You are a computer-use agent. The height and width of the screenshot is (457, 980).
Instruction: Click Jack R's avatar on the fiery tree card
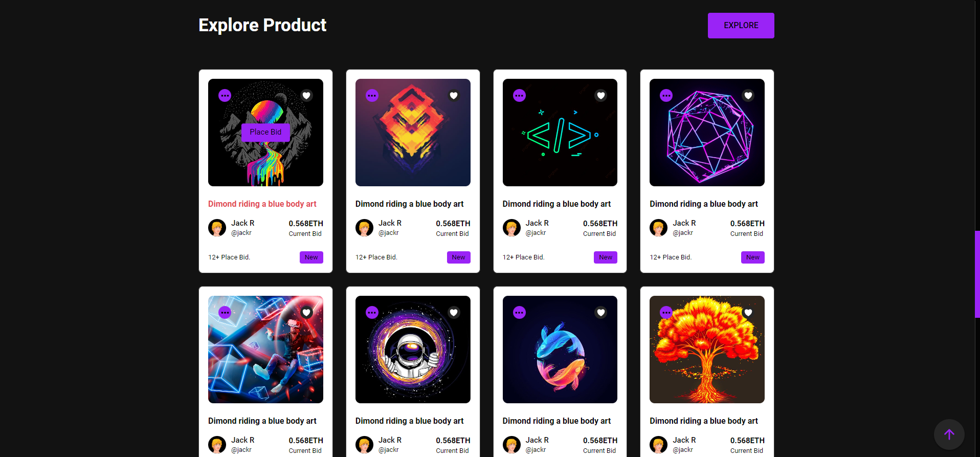(x=658, y=444)
